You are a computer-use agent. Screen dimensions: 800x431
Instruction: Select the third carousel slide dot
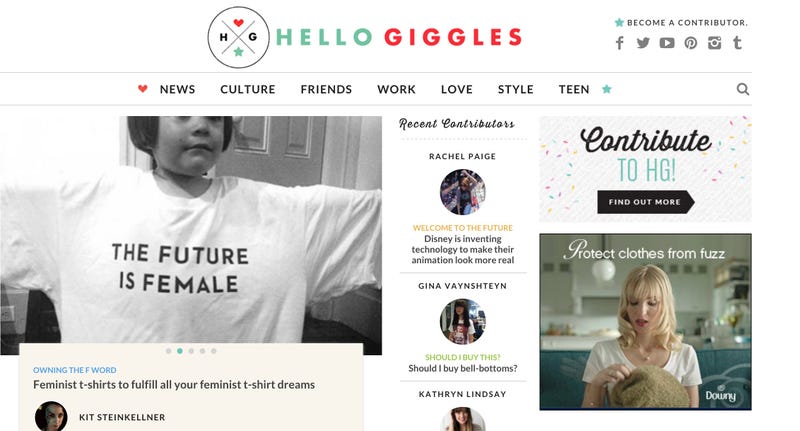click(191, 351)
